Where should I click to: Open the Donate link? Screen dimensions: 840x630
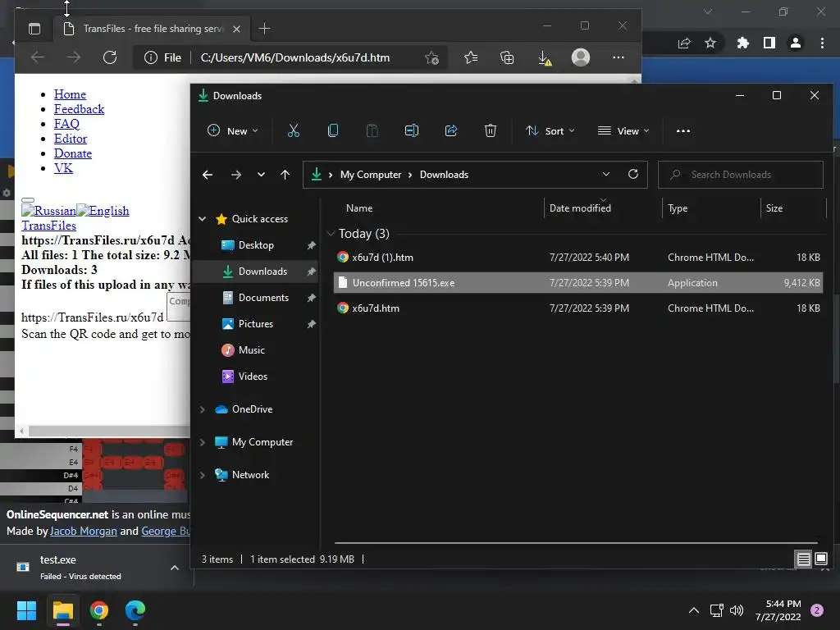pos(73,153)
